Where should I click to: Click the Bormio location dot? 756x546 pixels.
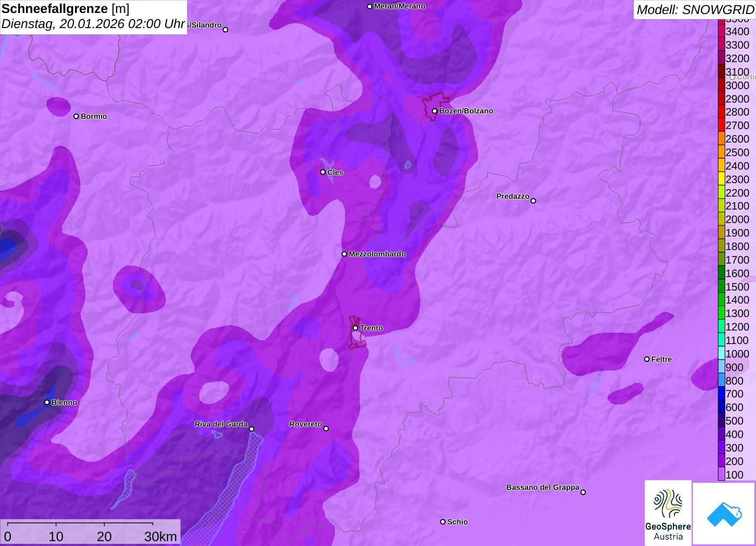coord(76,116)
